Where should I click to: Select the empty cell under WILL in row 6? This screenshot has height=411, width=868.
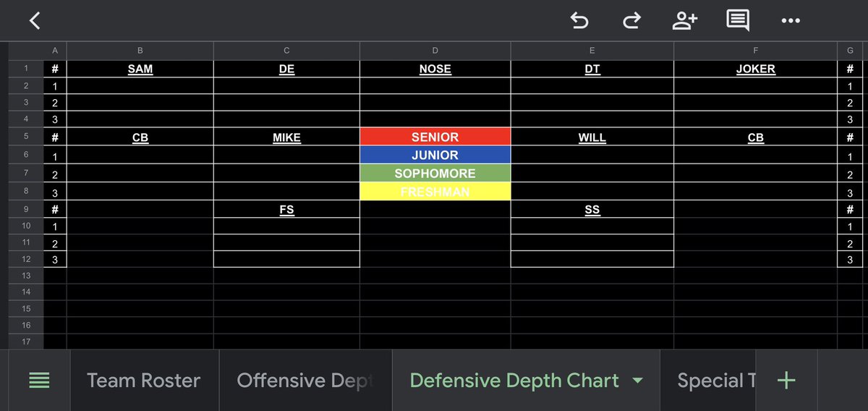coord(592,155)
